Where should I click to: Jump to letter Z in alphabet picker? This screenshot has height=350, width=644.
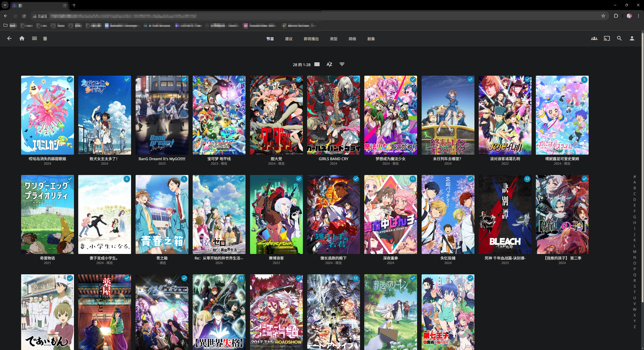(x=634, y=327)
